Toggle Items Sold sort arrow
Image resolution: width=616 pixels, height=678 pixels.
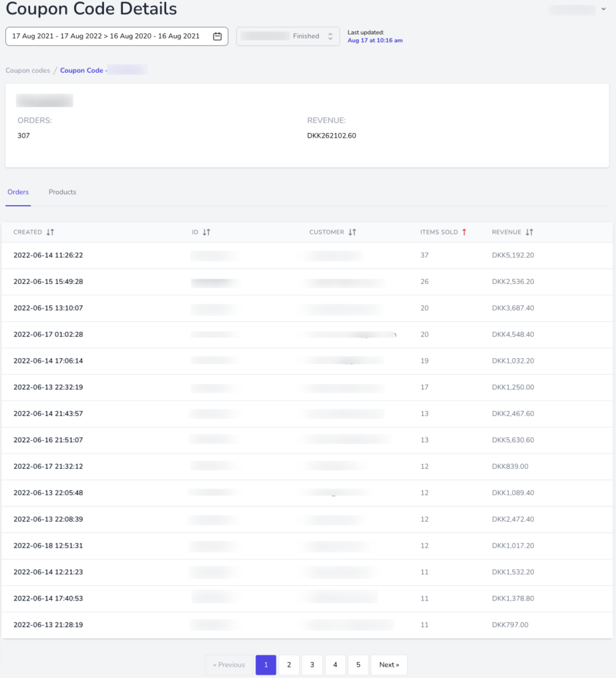coord(464,232)
